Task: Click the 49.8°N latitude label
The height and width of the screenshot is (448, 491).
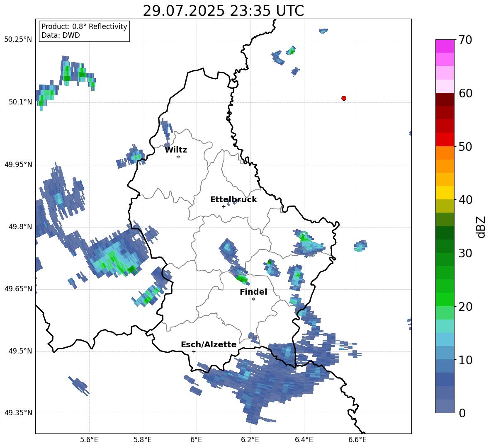Action: pos(20,227)
